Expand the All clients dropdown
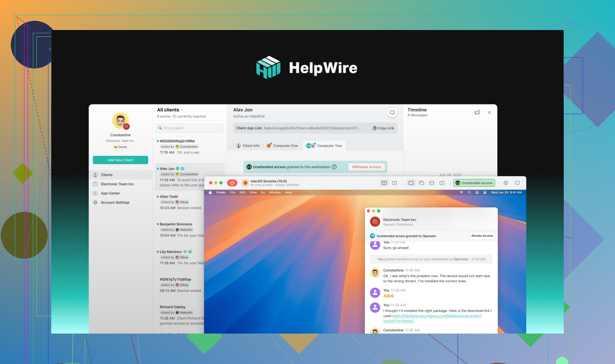 pos(170,110)
